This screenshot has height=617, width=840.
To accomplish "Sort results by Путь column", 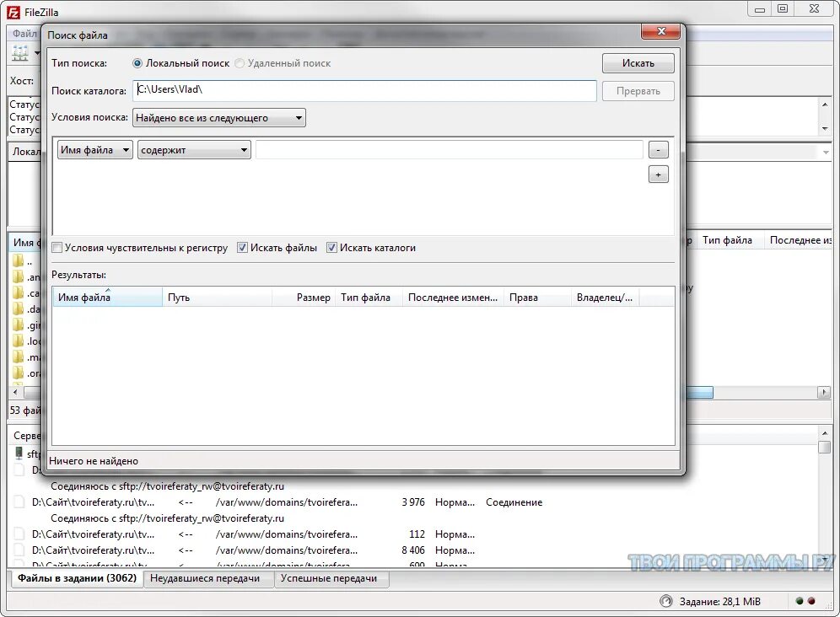I will [217, 298].
